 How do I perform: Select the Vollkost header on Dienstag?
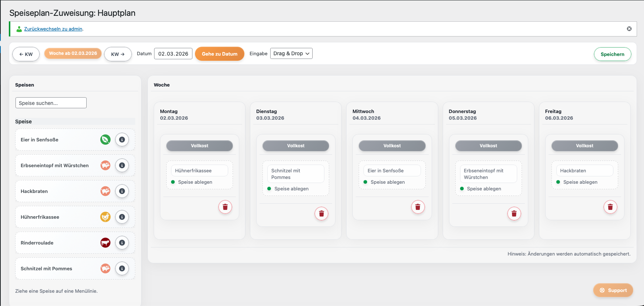(296, 146)
